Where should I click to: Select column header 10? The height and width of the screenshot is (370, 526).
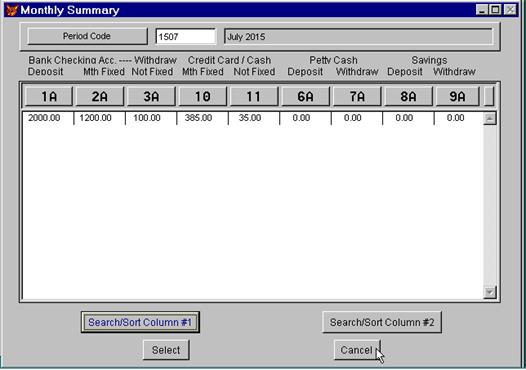(203, 97)
